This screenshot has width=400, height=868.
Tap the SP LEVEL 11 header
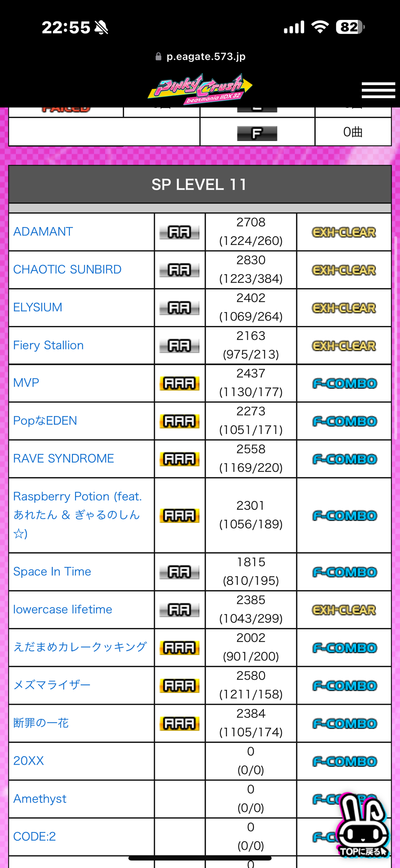coord(200,184)
